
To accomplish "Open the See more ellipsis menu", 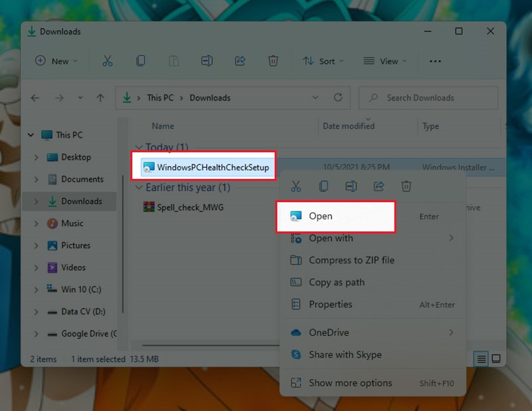I will (x=436, y=61).
